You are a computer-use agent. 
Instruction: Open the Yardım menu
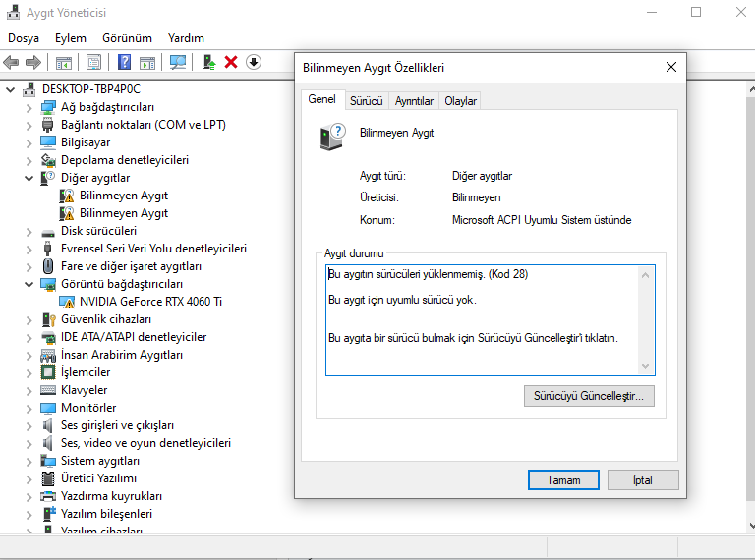coord(186,38)
